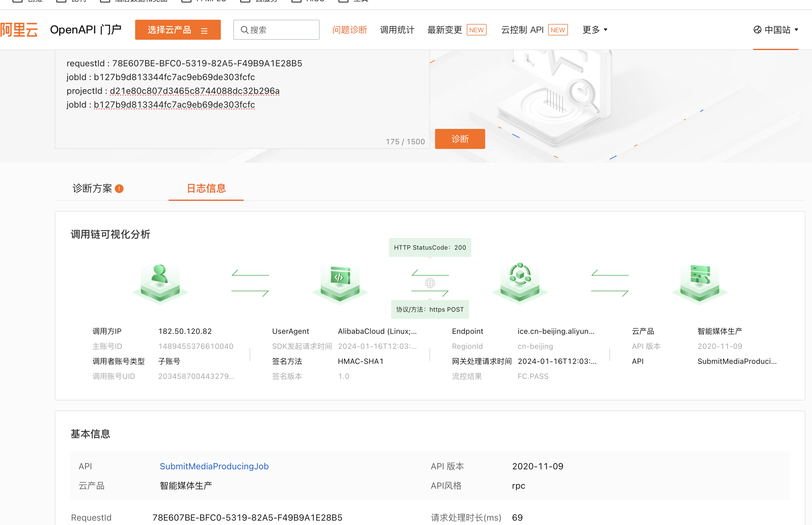Click the 智能媒体生产 value under 基本信息
The height and width of the screenshot is (525, 812).
pyautogui.click(x=186, y=486)
